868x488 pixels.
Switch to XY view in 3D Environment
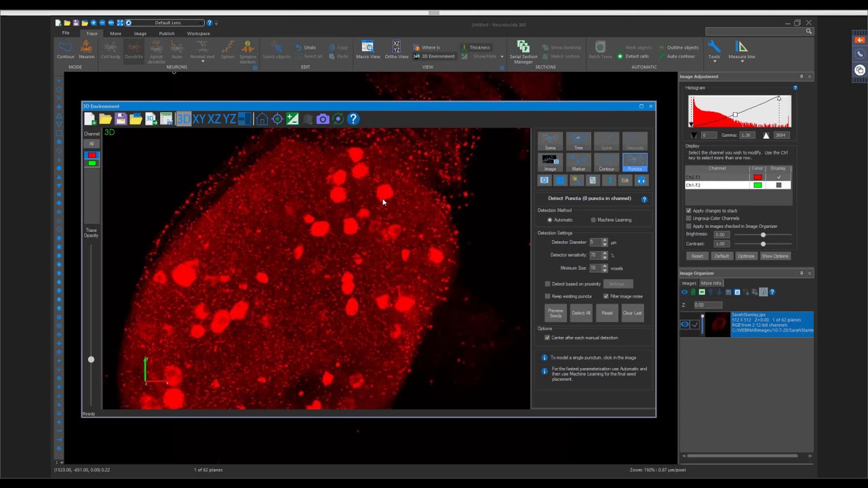click(x=199, y=119)
